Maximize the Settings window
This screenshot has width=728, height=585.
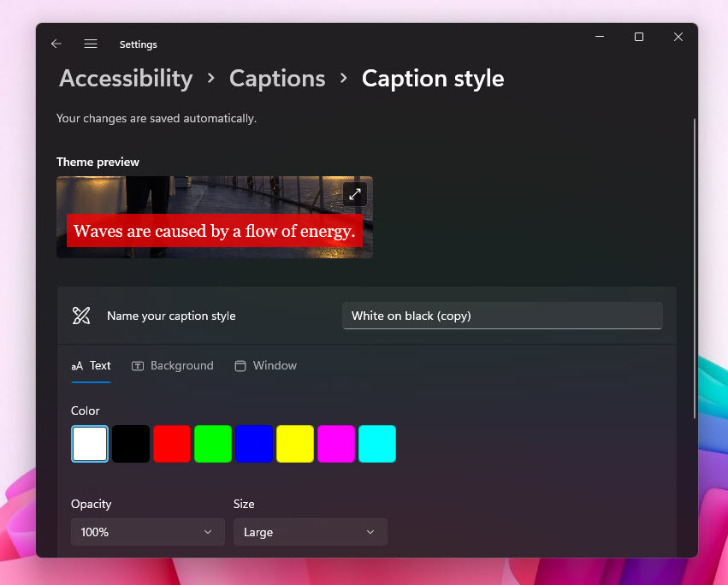pyautogui.click(x=639, y=37)
